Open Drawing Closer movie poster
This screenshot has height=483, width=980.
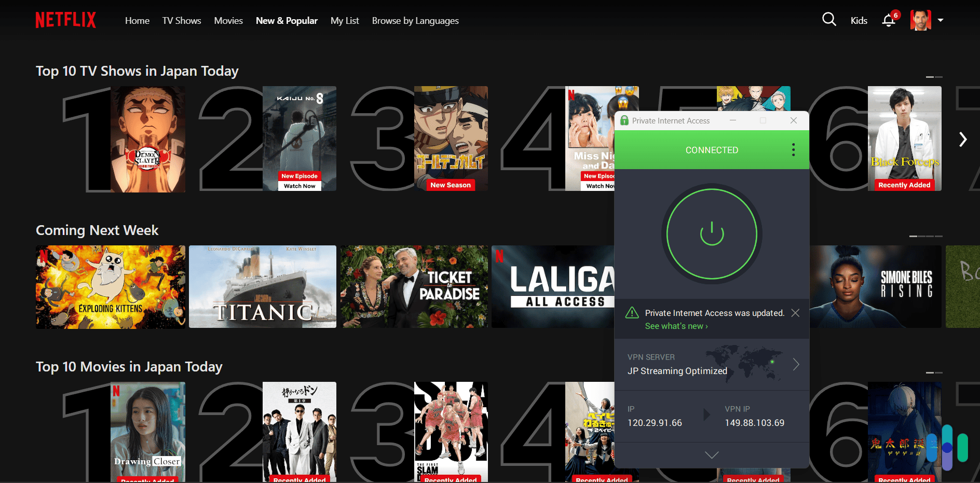[x=148, y=432]
